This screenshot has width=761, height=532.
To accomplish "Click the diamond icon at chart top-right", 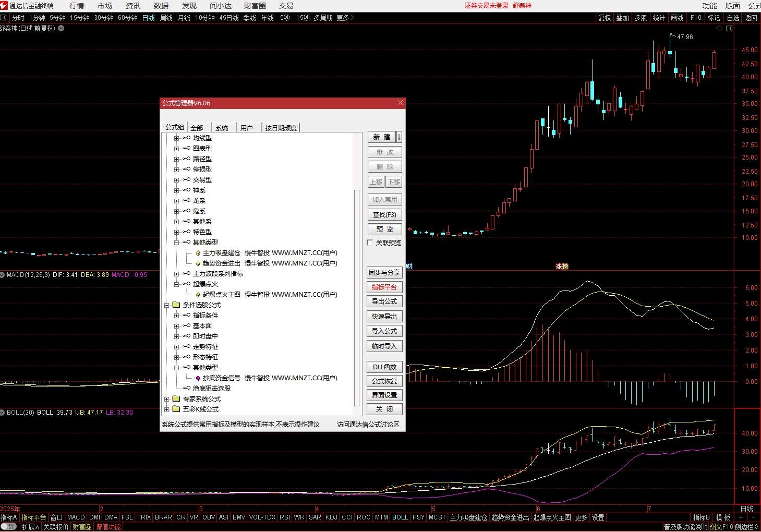I will click(720, 28).
